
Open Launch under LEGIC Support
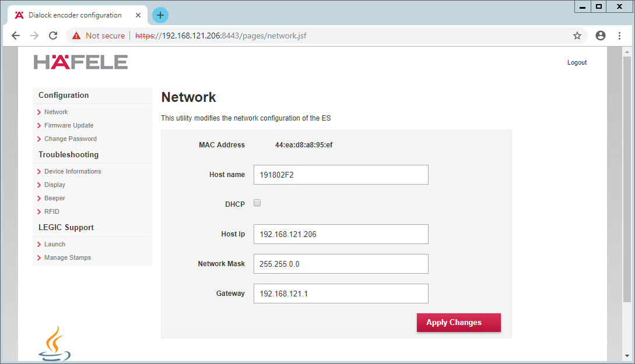coord(55,244)
